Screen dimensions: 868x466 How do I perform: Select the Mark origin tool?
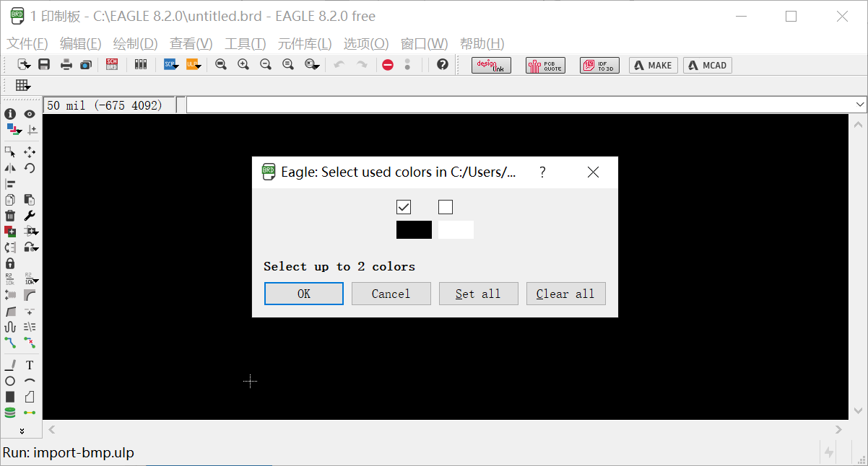click(31, 131)
